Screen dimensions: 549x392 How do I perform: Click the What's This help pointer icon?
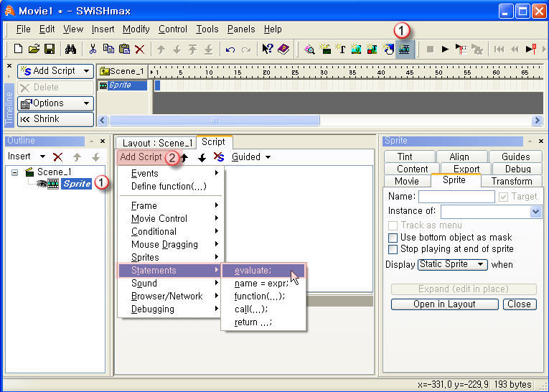click(x=268, y=49)
